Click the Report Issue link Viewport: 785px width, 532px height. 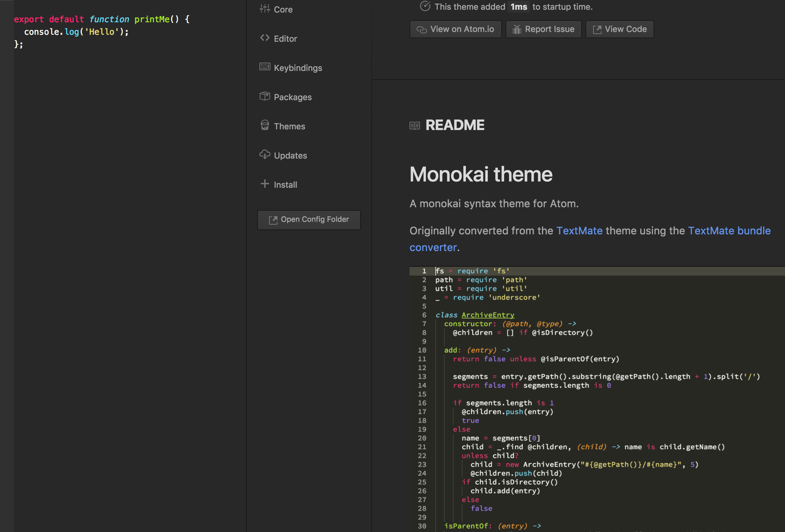[543, 29]
